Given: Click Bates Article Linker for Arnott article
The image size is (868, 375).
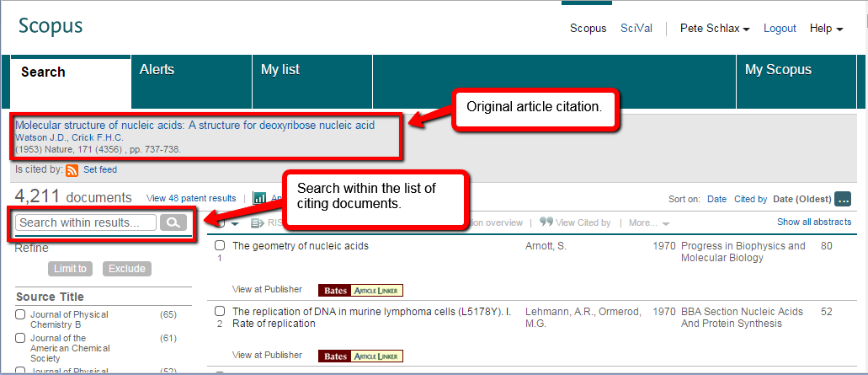Looking at the screenshot, I should [x=361, y=290].
